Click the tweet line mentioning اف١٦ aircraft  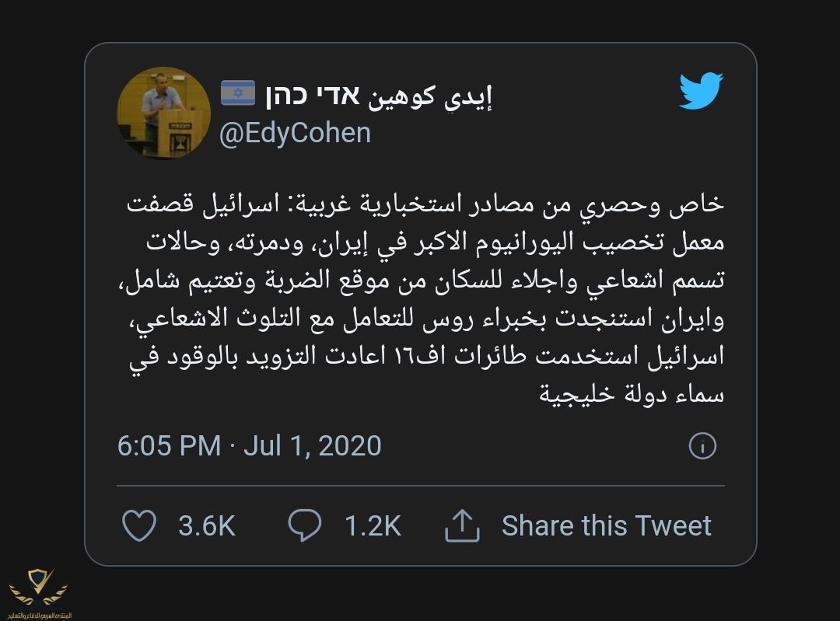(425, 356)
